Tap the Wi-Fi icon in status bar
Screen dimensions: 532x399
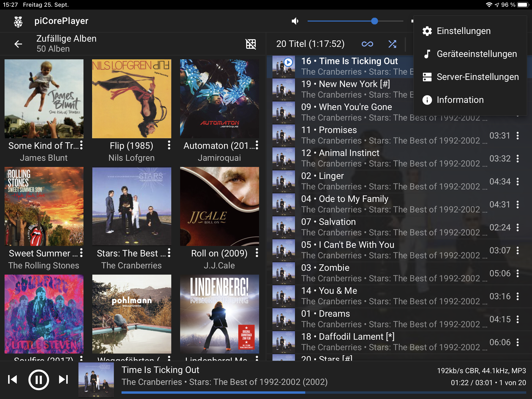(489, 5)
